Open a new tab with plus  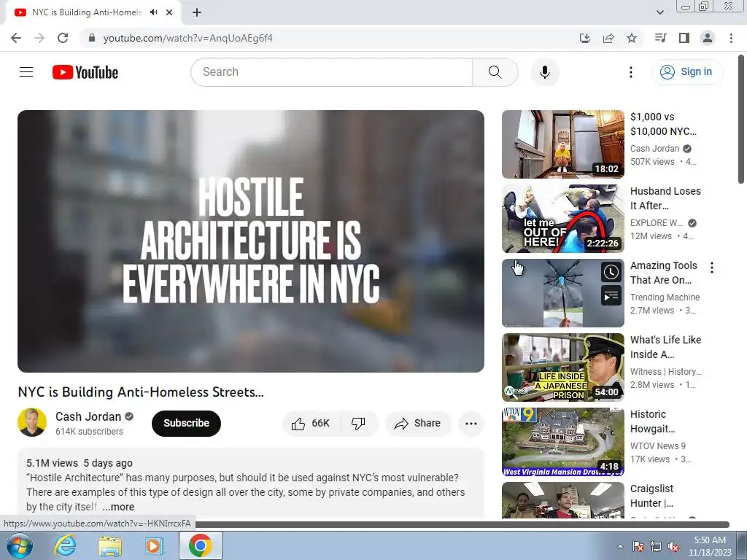pos(197,12)
